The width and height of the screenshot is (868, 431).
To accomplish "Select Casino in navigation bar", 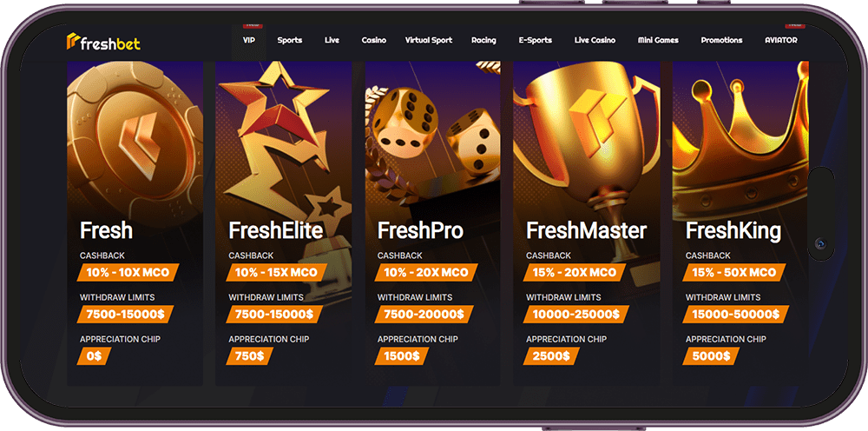I will [373, 41].
